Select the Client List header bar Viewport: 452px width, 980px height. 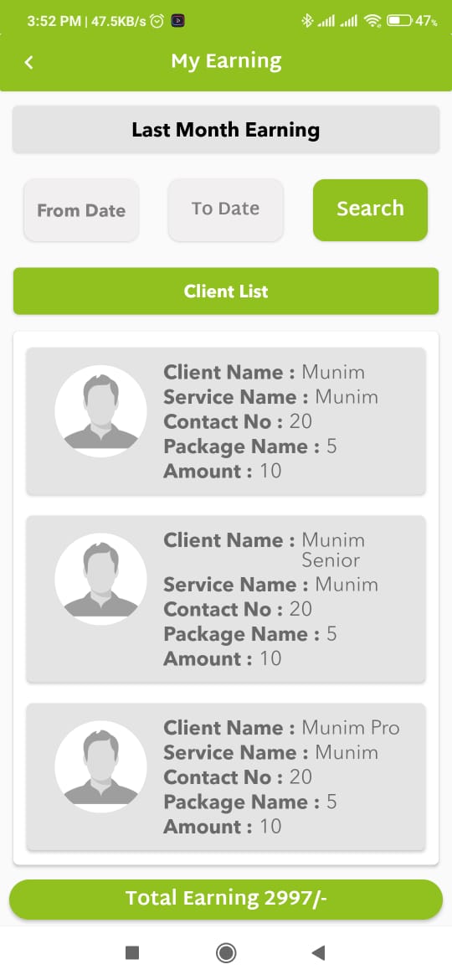point(226,291)
